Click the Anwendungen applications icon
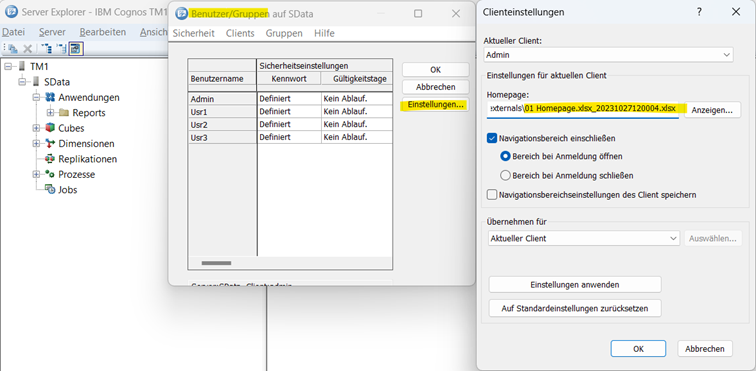756x371 pixels. click(x=50, y=97)
